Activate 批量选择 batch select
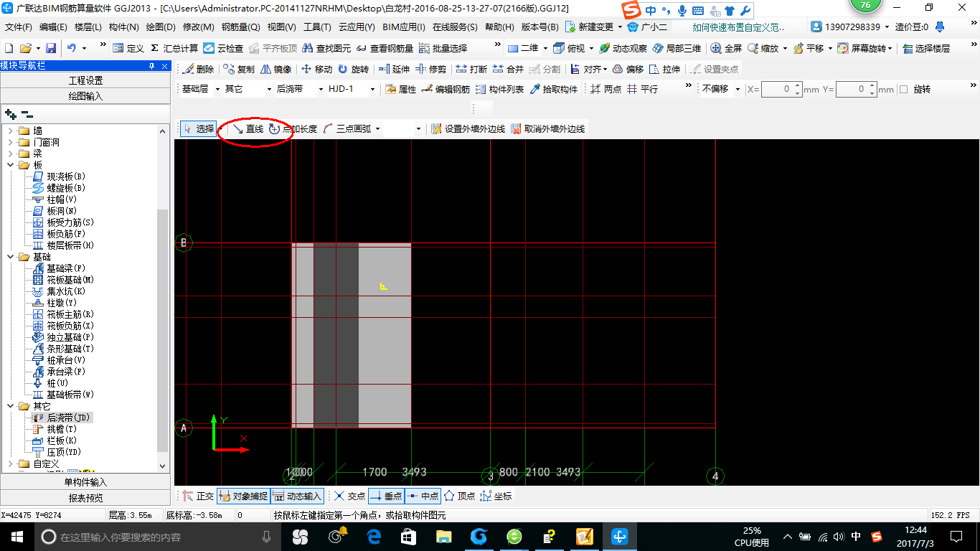 click(443, 48)
